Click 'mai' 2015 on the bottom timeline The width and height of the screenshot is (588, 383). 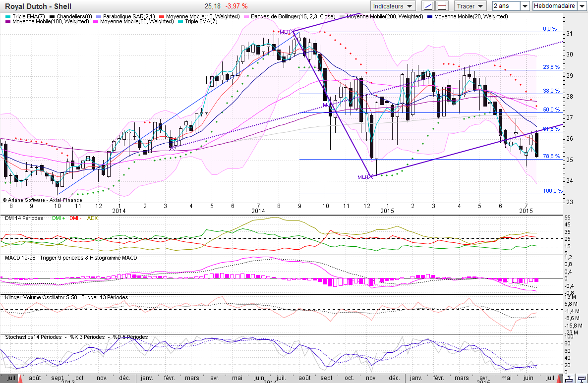click(506, 378)
